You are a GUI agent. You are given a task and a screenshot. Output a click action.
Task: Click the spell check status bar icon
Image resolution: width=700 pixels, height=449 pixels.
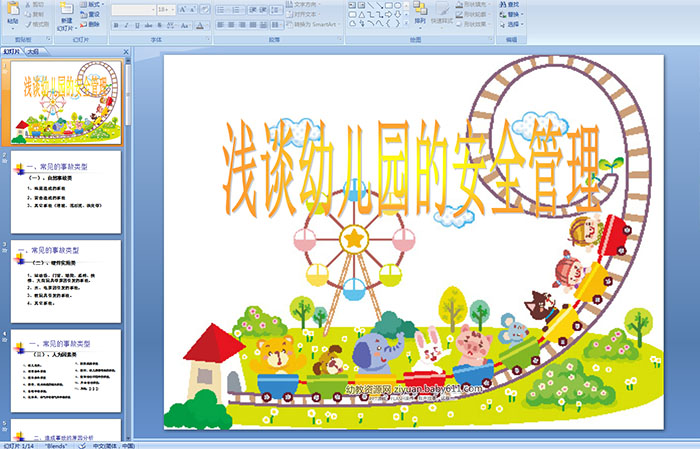[x=82, y=445]
